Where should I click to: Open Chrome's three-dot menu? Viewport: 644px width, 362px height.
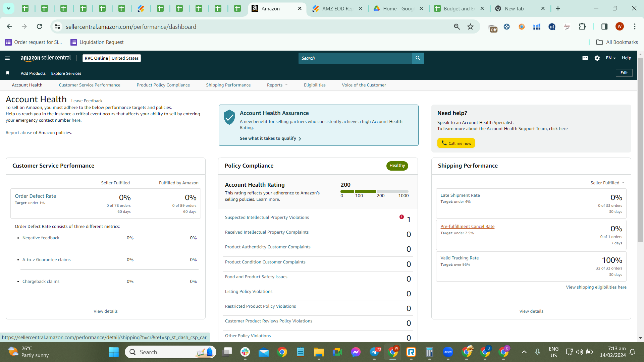pyautogui.click(x=635, y=26)
